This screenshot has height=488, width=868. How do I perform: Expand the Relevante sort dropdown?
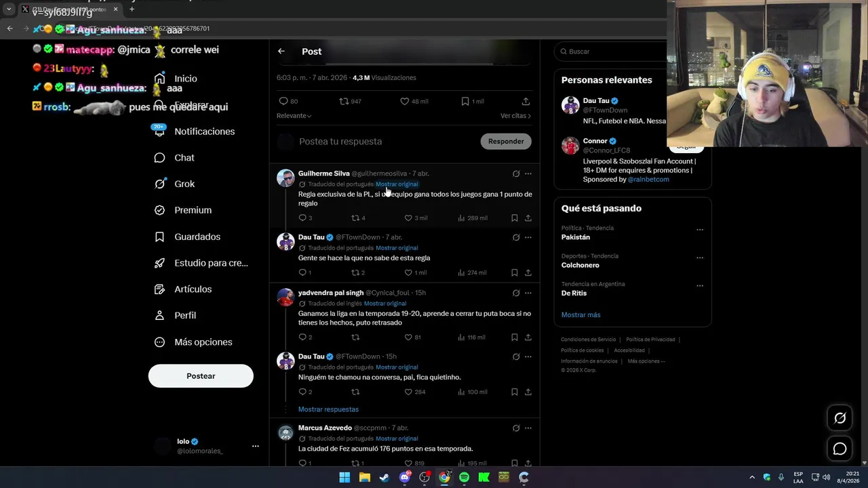tap(294, 116)
